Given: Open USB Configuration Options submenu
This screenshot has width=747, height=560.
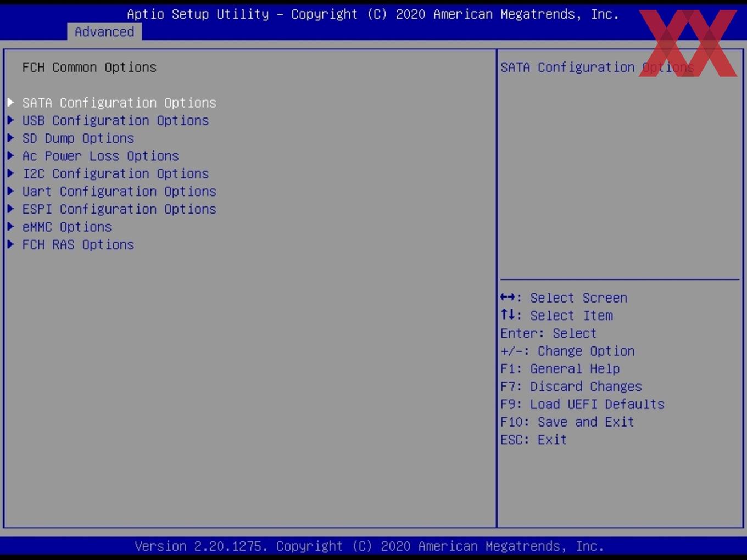Looking at the screenshot, I should tap(115, 120).
